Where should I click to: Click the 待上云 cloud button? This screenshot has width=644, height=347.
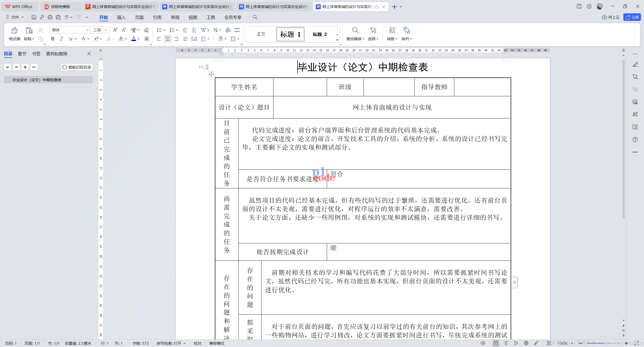611,17
